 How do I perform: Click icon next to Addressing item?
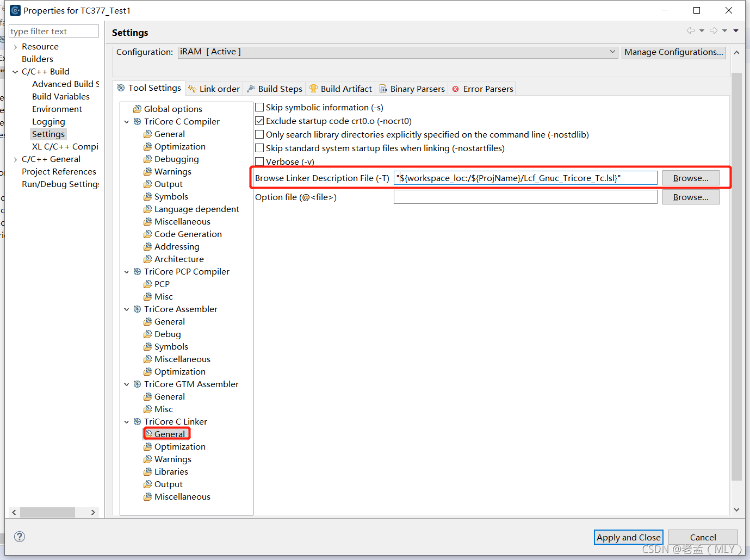[x=147, y=246]
